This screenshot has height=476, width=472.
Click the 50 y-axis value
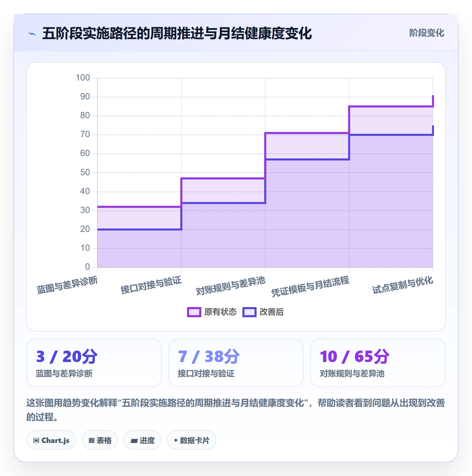coord(85,173)
